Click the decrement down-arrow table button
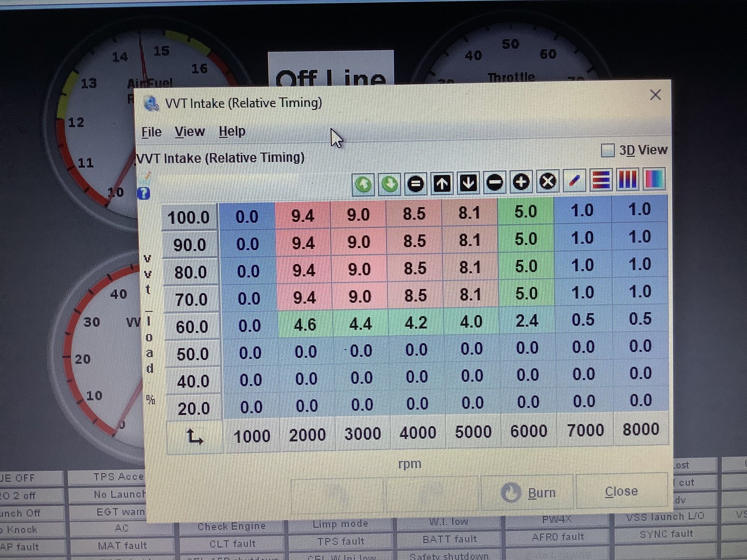The height and width of the screenshot is (560, 747). [x=468, y=183]
